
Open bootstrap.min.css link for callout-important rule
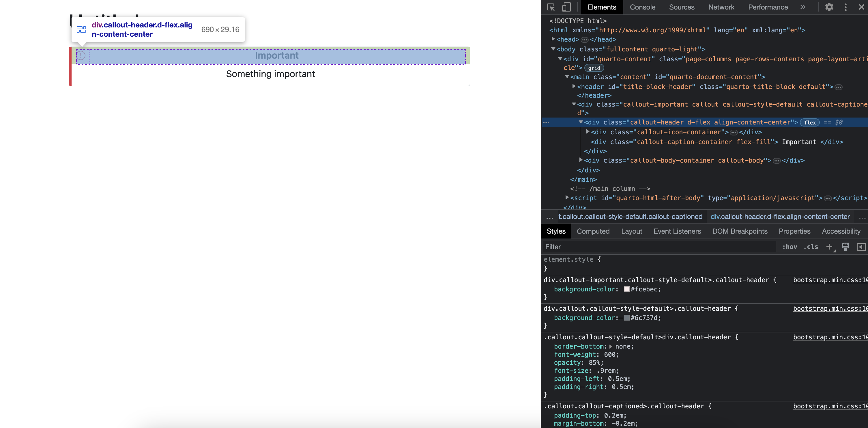830,280
